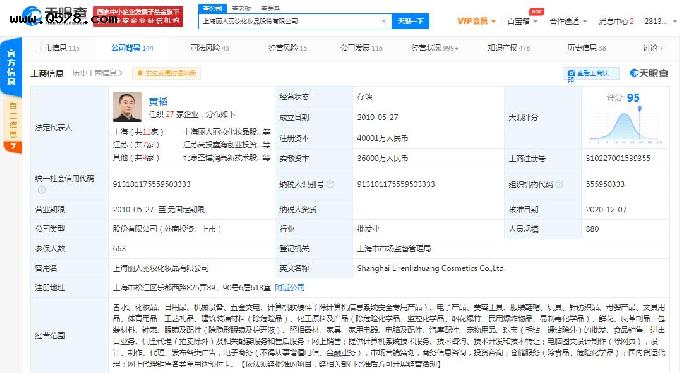The width and height of the screenshot is (680, 373).
Task: Click the 天眼查 logo in the header
Action: tap(55, 15)
